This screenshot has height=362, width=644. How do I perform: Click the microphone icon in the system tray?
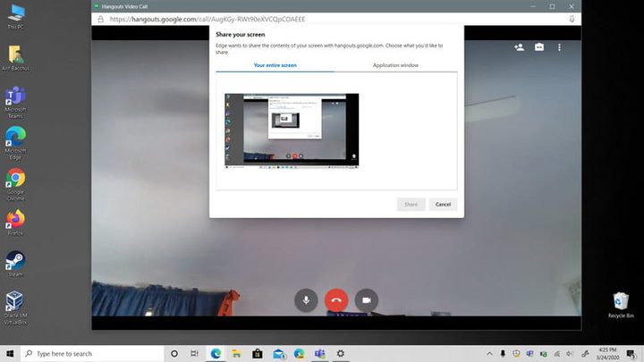(503, 353)
